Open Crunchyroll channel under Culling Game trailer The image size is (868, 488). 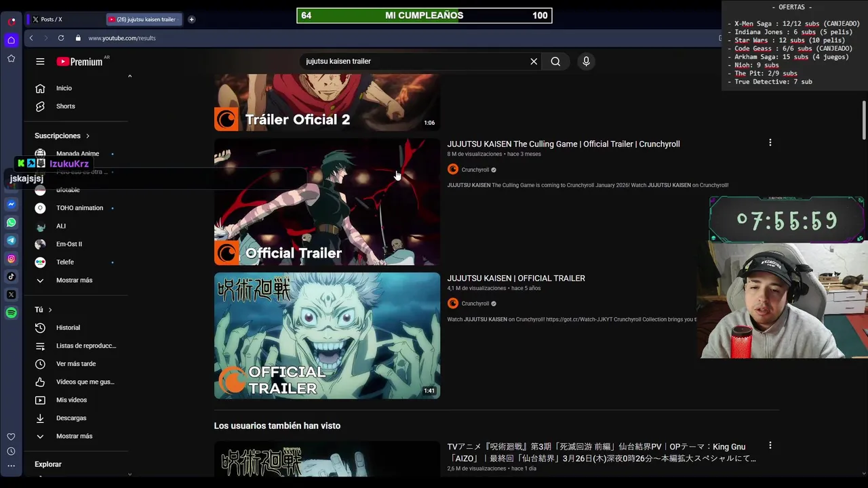tap(475, 169)
